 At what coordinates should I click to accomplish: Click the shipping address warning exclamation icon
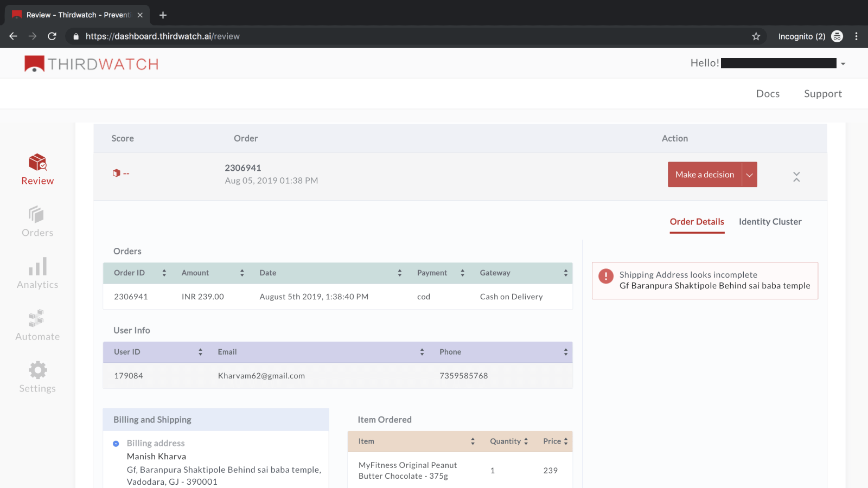(605, 276)
